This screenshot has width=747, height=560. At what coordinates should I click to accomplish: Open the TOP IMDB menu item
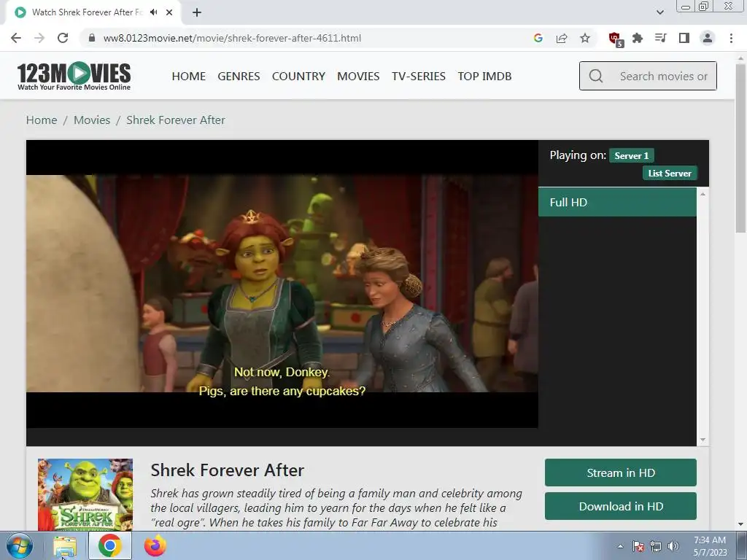coord(484,76)
